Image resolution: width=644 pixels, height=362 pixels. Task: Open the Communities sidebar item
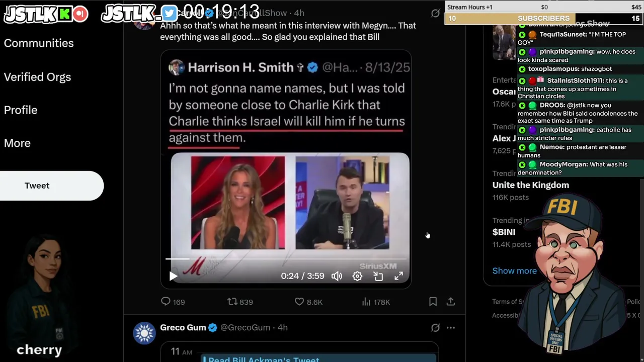tap(39, 43)
